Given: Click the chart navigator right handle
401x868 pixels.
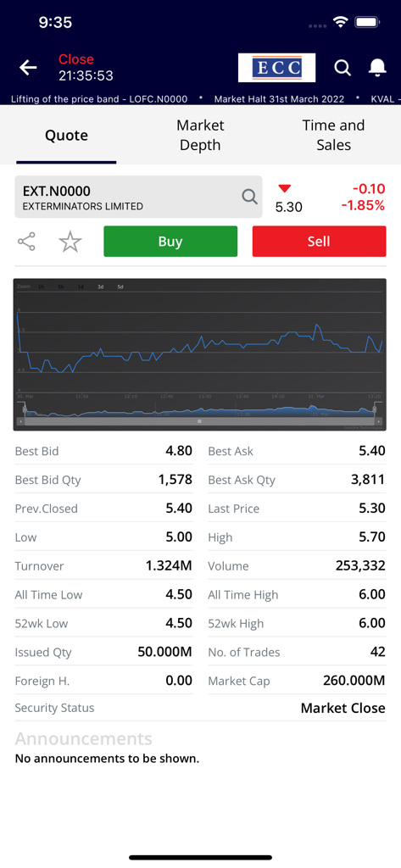Looking at the screenshot, I should pyautogui.click(x=375, y=409).
